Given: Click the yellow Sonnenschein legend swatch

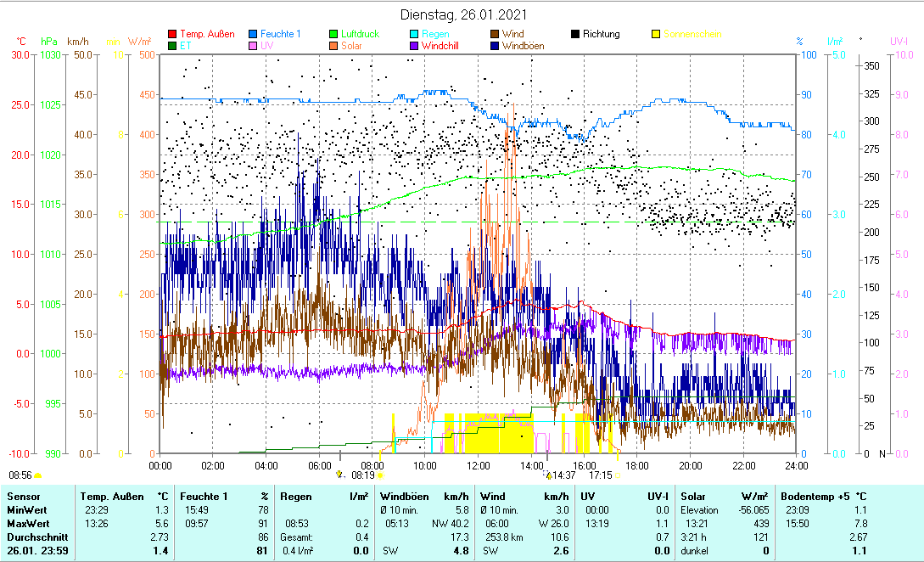Looking at the screenshot, I should [x=655, y=34].
